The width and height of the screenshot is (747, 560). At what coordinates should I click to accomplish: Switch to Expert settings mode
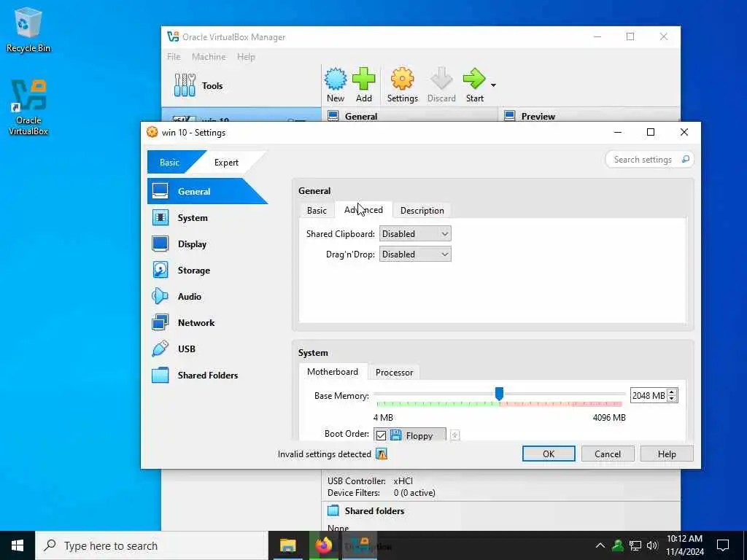click(226, 163)
